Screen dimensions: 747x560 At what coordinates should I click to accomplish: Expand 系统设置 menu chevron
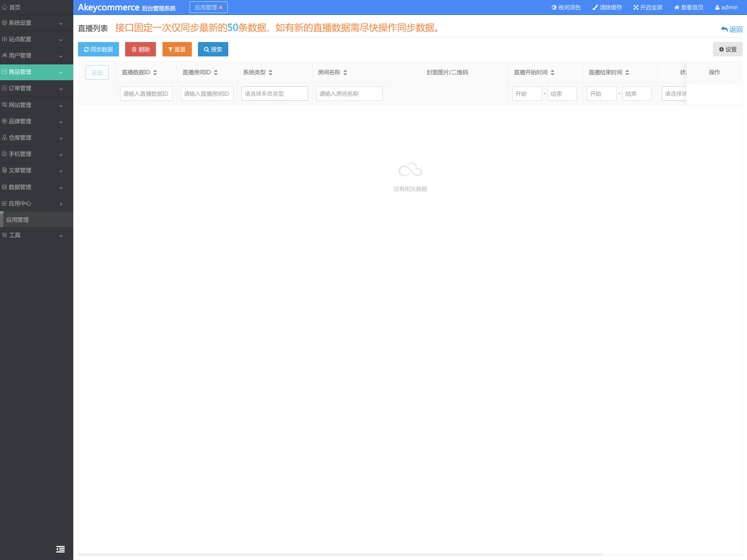tap(61, 23)
